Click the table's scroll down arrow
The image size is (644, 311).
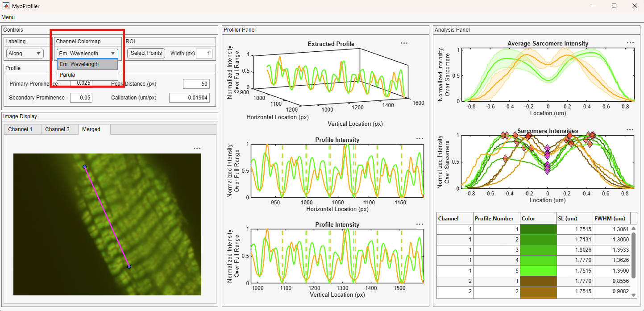point(633,295)
